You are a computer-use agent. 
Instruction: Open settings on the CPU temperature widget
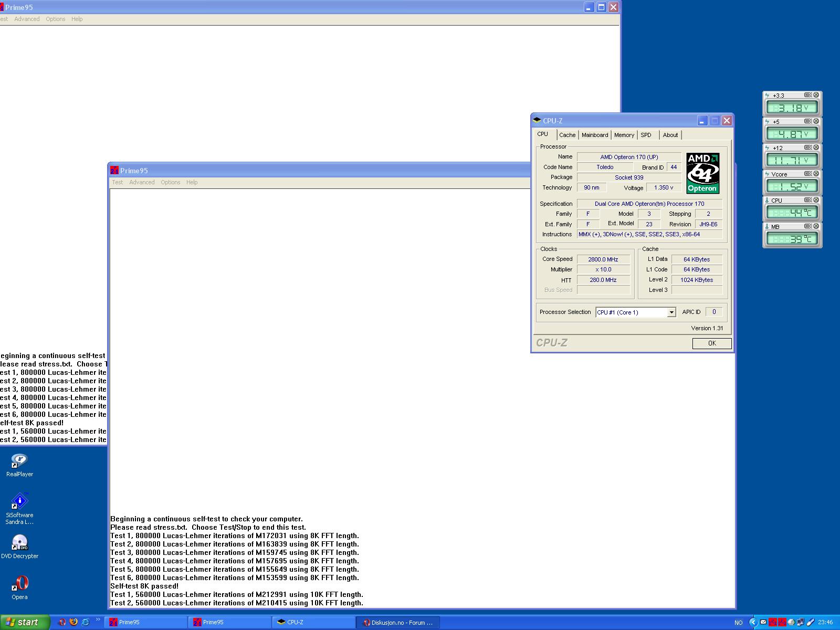tap(808, 200)
